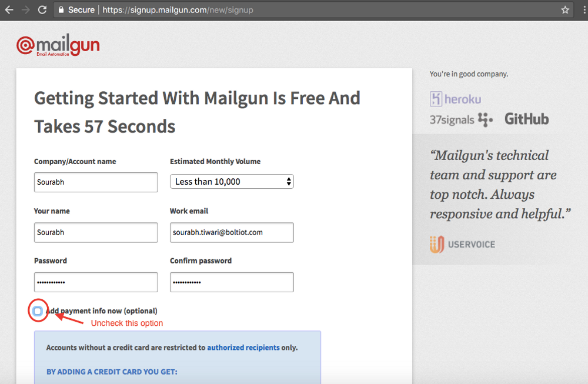Click the UserVoice logo
The image size is (588, 384).
(462, 244)
